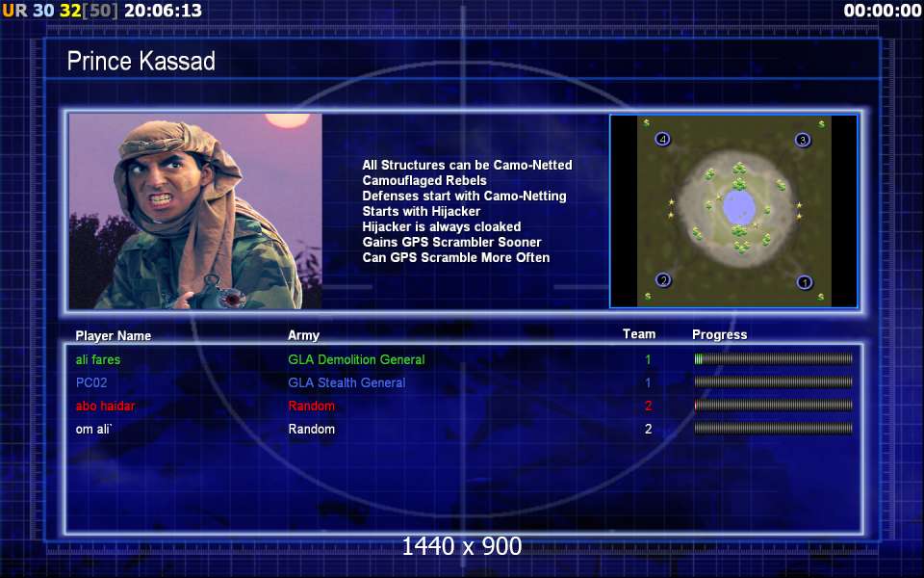Click 'Hijacker is always cloaked' line

442,226
